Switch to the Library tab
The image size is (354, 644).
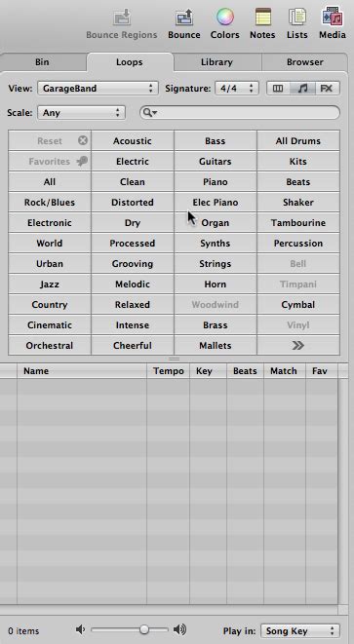point(217,62)
